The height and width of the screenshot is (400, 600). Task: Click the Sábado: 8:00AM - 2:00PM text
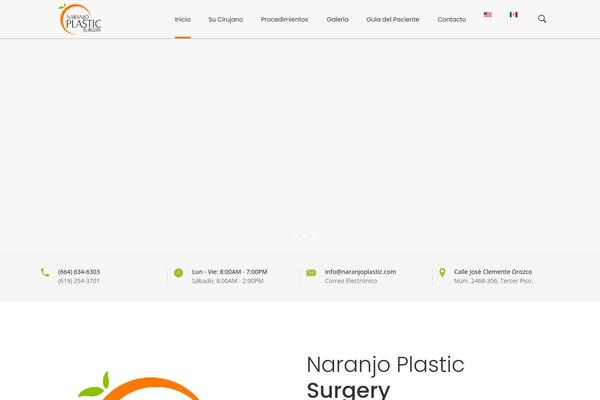pos(227,281)
